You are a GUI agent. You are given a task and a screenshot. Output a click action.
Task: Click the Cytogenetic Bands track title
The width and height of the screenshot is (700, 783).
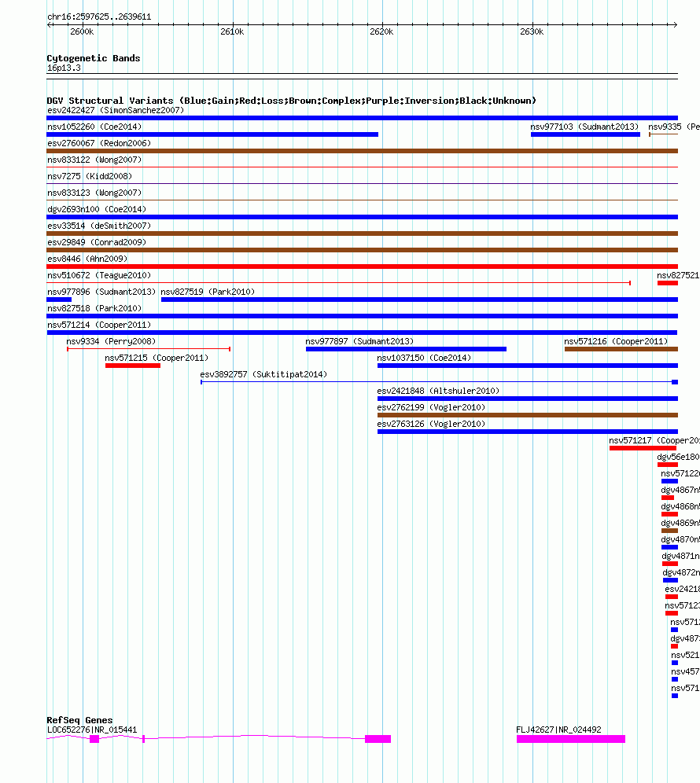[94, 58]
